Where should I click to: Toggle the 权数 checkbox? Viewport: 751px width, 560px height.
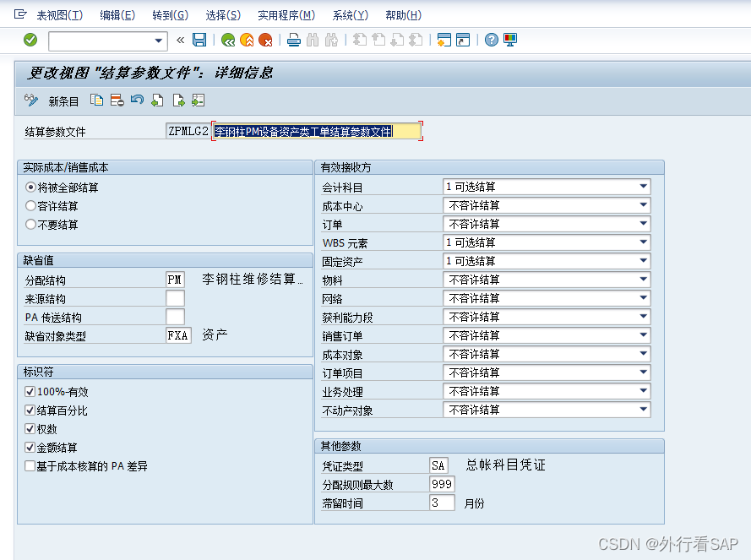click(30, 429)
